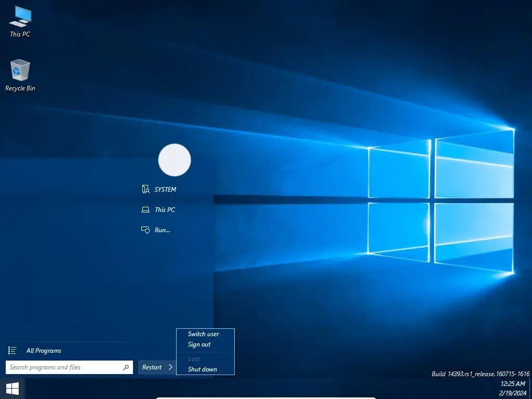The height and width of the screenshot is (399, 532).
Task: Click the list icon beside All Programs
Action: click(12, 351)
